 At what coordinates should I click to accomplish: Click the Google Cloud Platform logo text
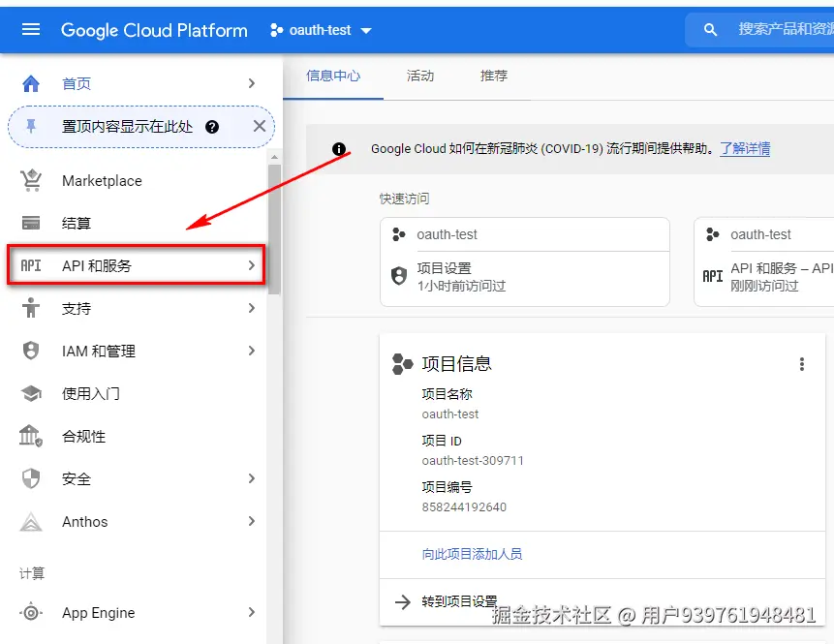point(154,30)
